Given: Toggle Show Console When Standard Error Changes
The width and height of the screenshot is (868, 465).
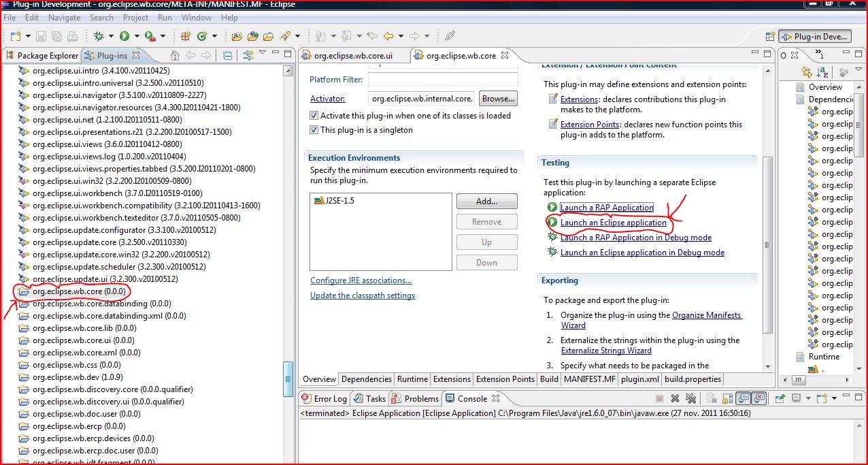Looking at the screenshot, I should point(758,398).
